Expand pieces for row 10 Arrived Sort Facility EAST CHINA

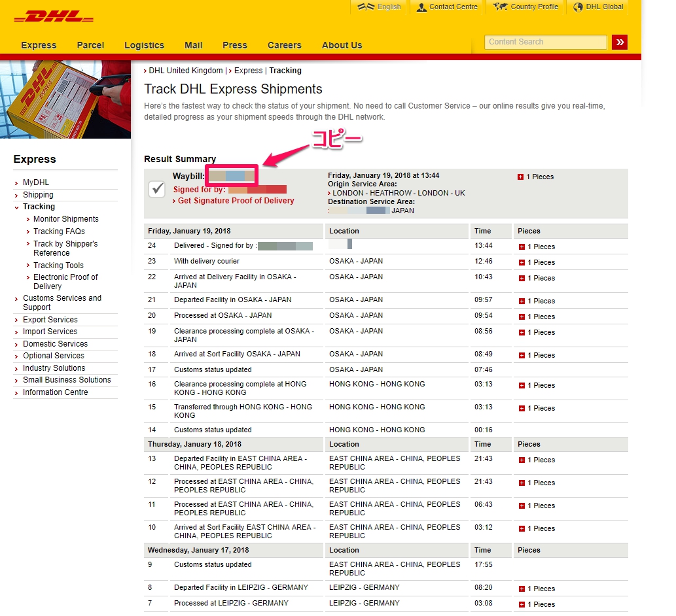(x=522, y=528)
